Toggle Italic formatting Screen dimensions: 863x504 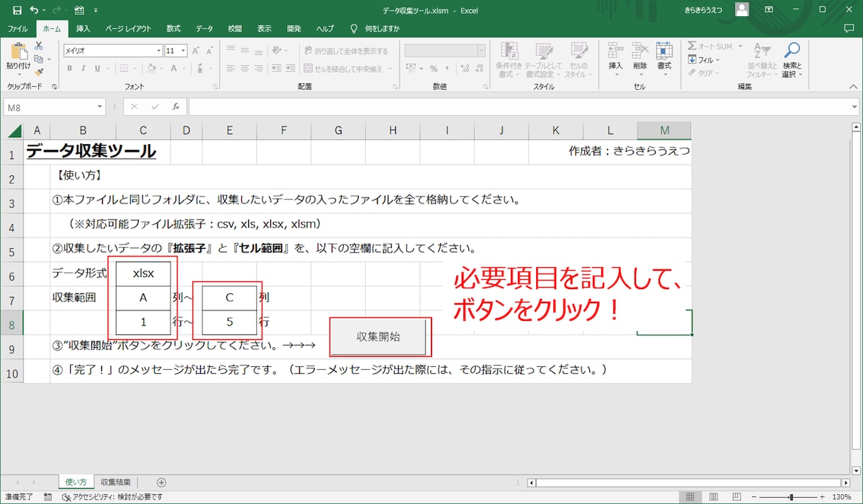click(x=83, y=69)
